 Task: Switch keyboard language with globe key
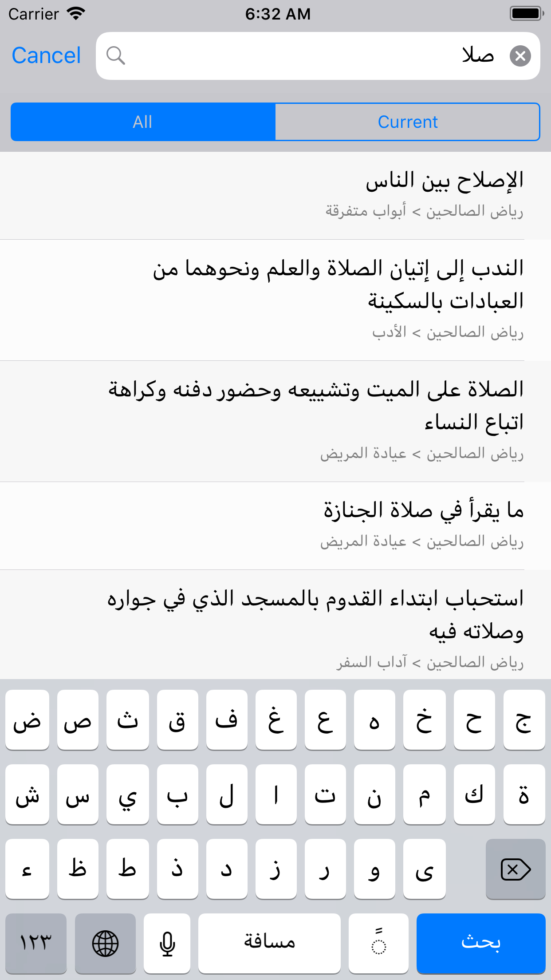pos(105,943)
